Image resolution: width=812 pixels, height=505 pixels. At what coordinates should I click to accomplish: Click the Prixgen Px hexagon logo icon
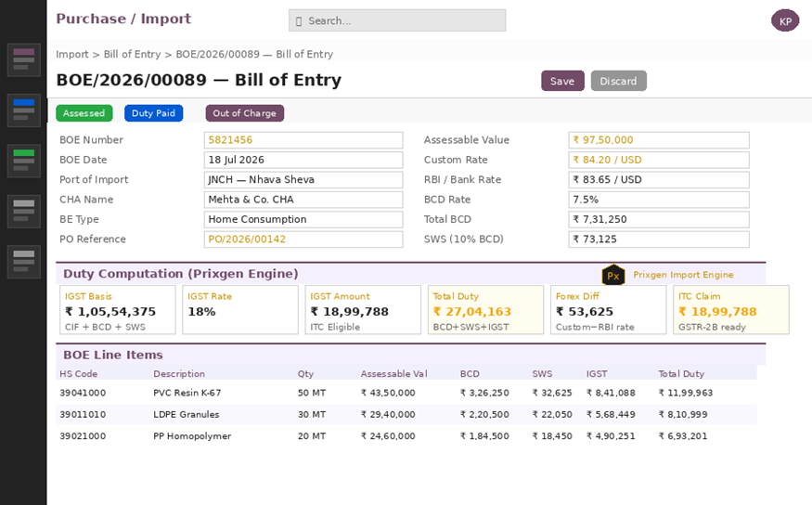613,275
